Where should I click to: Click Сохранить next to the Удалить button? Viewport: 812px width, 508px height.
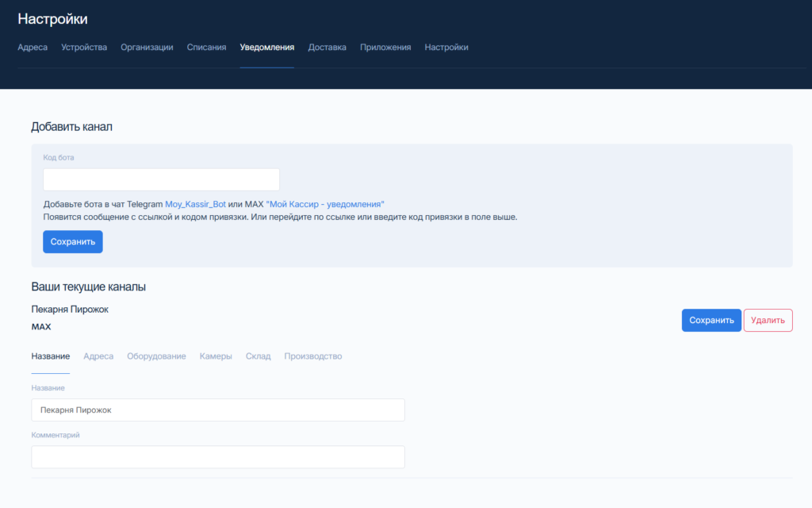[x=711, y=321]
